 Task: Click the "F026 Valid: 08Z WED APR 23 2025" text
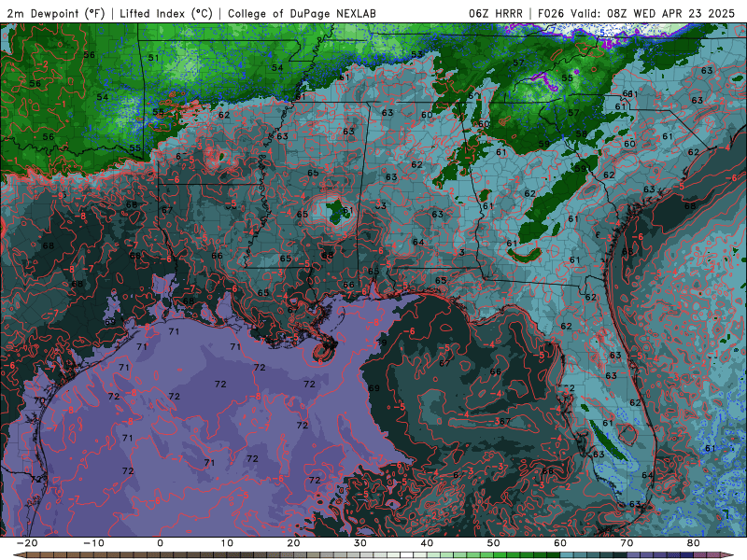coord(636,13)
